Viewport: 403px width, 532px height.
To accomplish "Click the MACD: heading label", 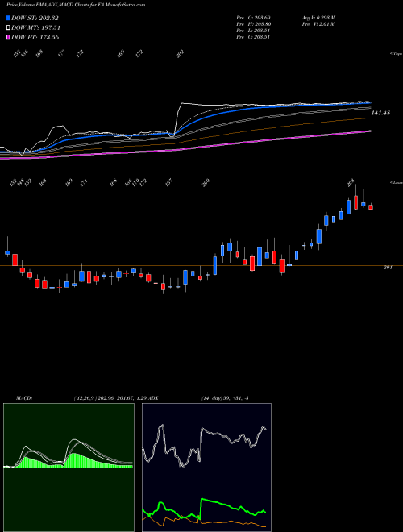I will click(x=24, y=397).
